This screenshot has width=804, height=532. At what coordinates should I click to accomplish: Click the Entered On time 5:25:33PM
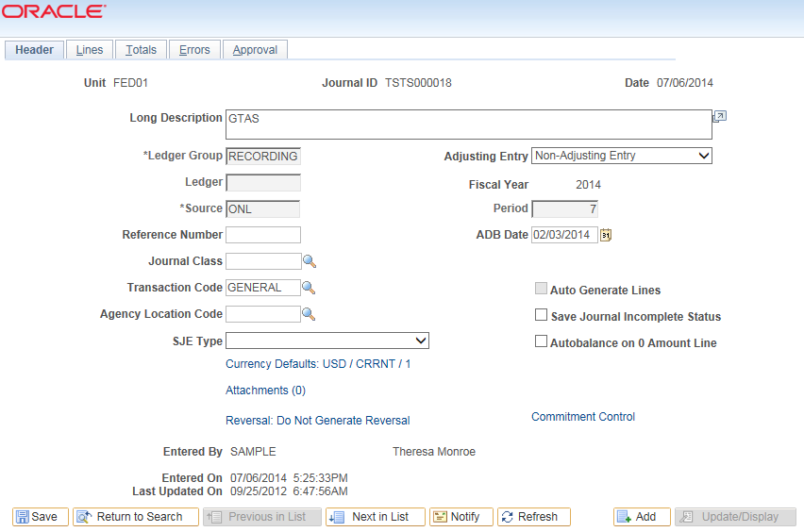click(x=321, y=478)
